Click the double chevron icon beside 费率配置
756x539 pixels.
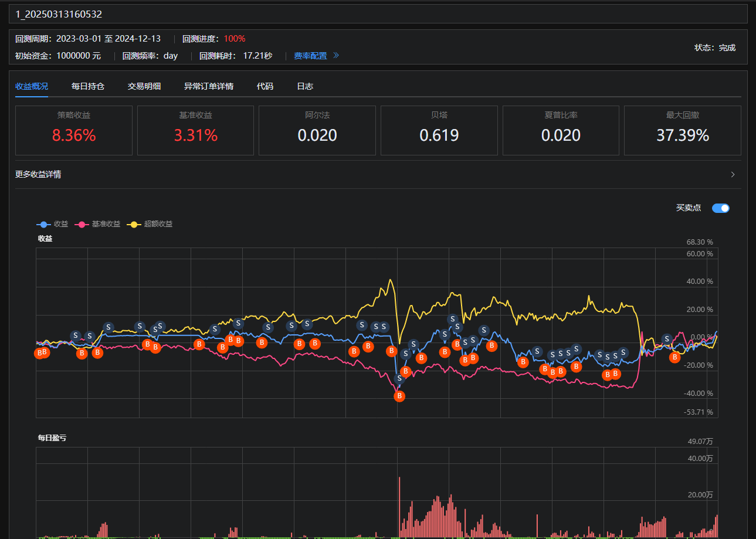pyautogui.click(x=336, y=56)
